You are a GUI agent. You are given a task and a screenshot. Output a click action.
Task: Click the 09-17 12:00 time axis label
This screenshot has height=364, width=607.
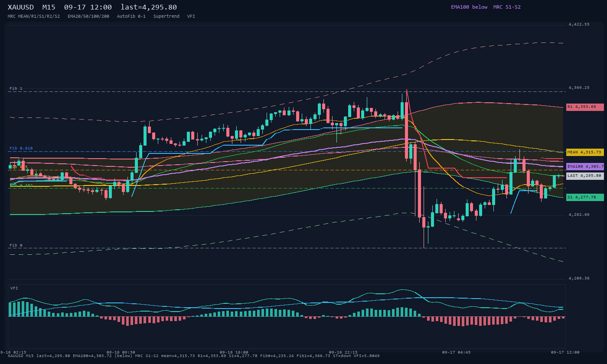(565, 352)
